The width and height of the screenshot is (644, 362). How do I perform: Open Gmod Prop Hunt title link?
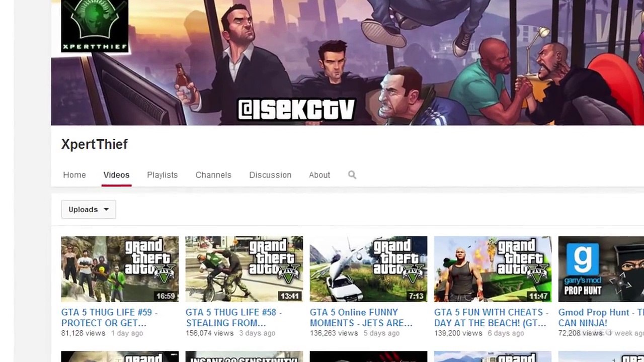(601, 318)
